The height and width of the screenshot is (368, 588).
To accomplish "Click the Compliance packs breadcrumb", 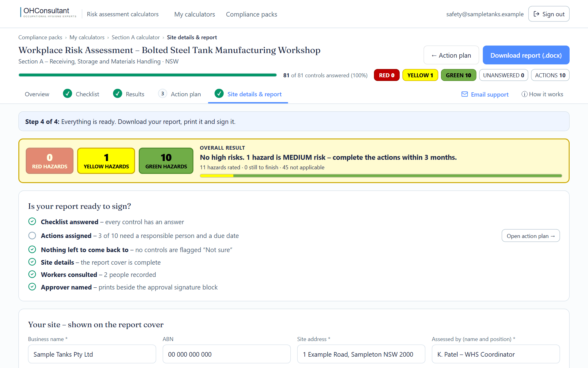I will click(40, 37).
